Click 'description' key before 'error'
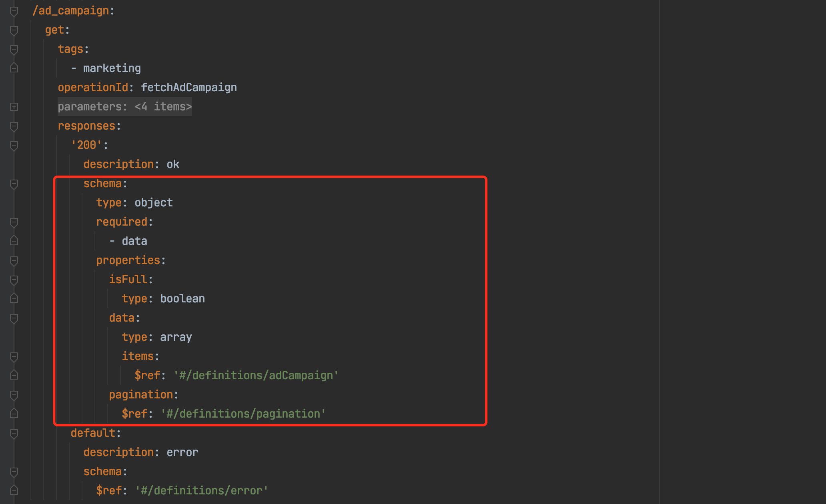The image size is (826, 504). (x=118, y=452)
